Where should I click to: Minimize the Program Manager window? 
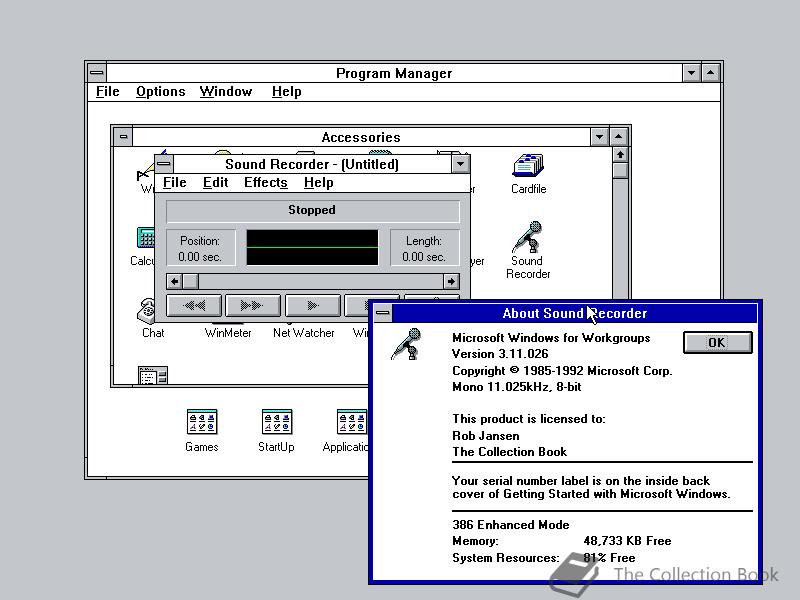click(x=691, y=73)
